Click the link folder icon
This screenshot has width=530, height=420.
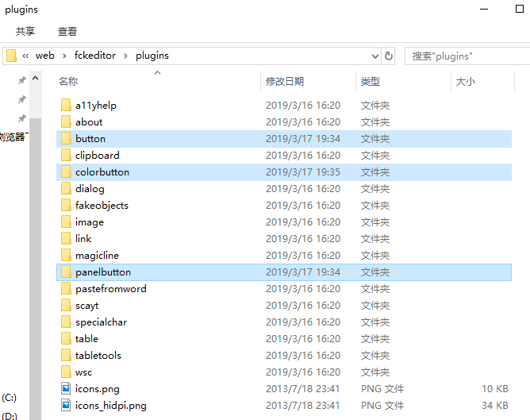pyautogui.click(x=66, y=238)
